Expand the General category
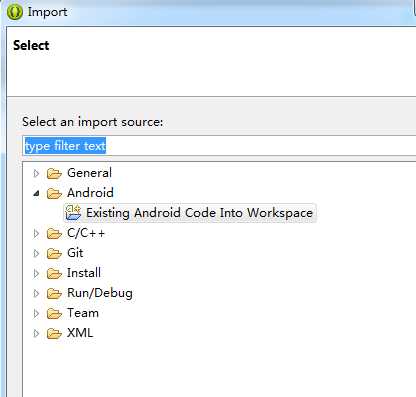Viewport: 416px width, 397px height. [36, 173]
